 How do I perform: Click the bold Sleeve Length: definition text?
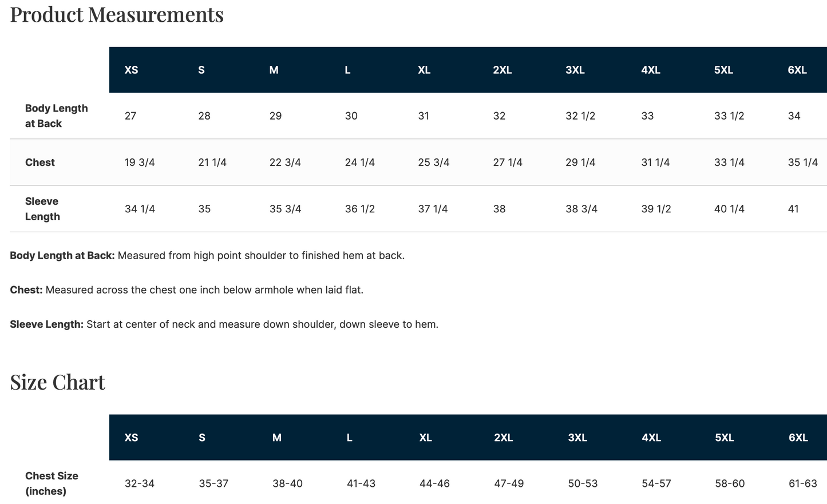(x=47, y=324)
